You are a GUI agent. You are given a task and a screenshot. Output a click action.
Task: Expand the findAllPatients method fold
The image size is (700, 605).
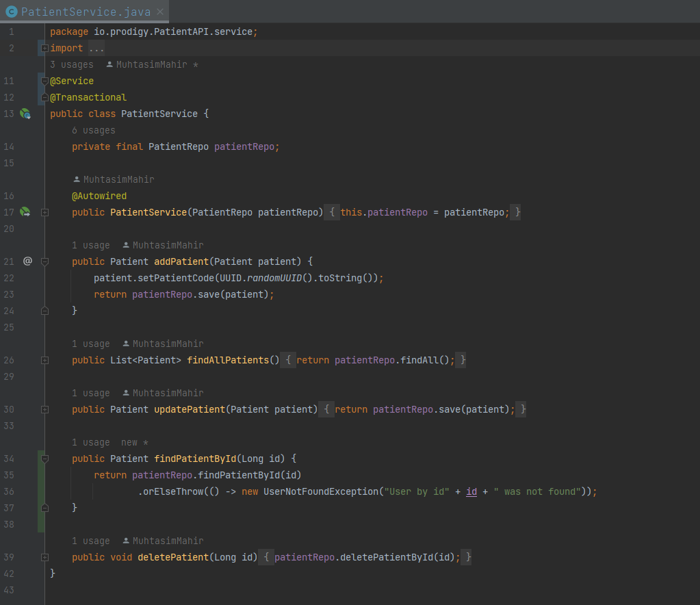[x=44, y=360]
